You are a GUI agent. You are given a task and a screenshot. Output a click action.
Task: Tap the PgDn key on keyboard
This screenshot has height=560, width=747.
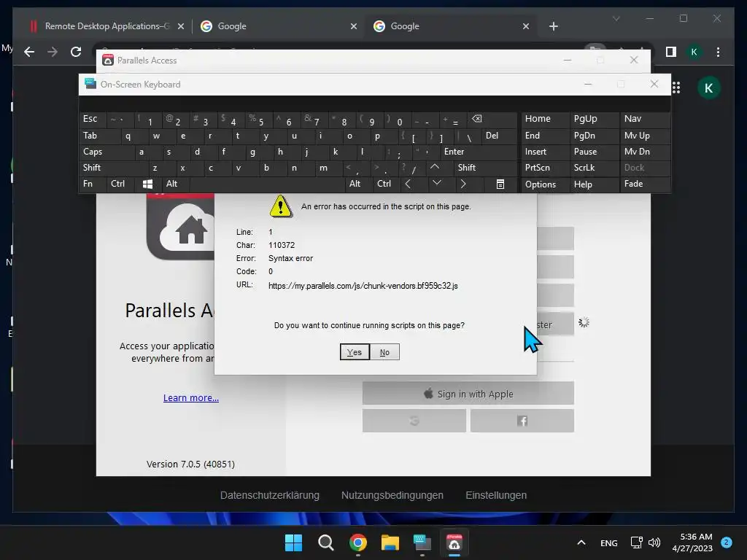pos(595,136)
